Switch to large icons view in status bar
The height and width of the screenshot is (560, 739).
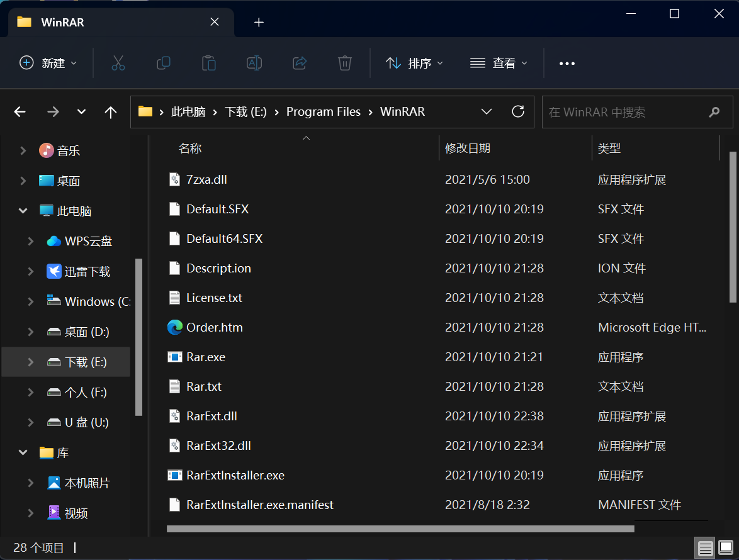pyautogui.click(x=725, y=548)
